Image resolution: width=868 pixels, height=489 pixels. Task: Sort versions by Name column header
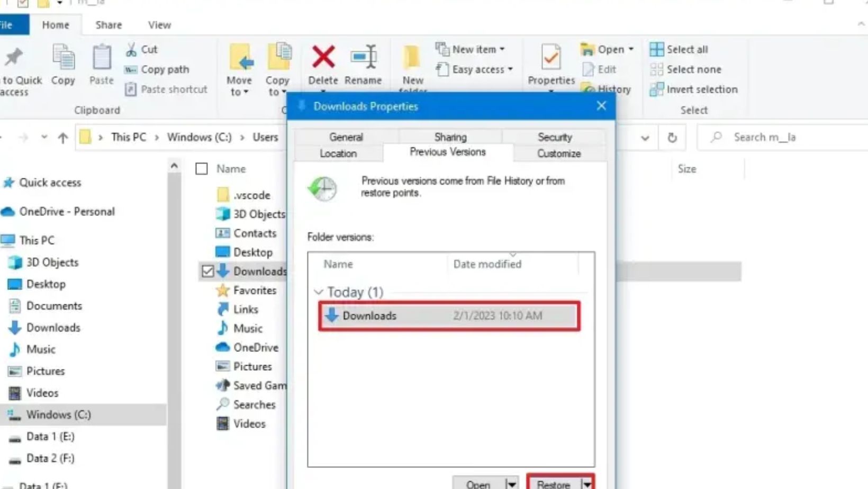338,264
